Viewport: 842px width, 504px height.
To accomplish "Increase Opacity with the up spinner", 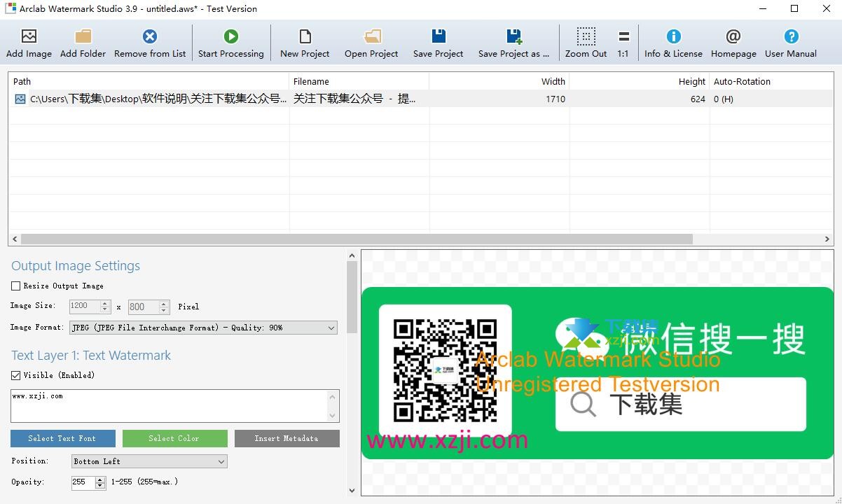I will pyautogui.click(x=100, y=479).
